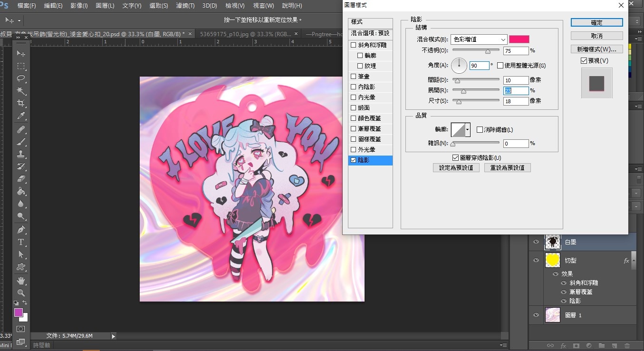This screenshot has width=644, height=351.
Task: Click the 確定 OK button
Action: [x=596, y=22]
